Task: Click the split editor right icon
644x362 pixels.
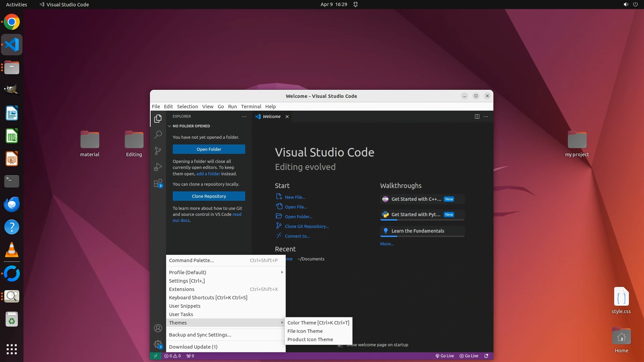Action: (x=477, y=116)
